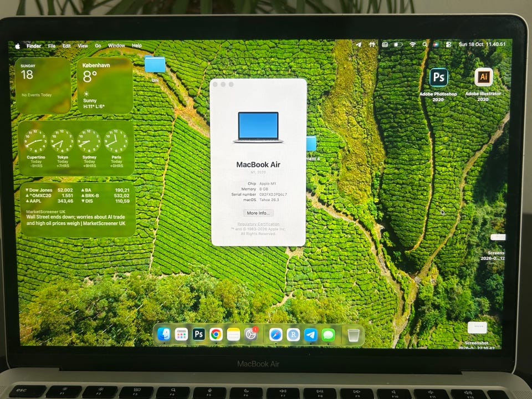Click the More Info... button

coord(258,213)
